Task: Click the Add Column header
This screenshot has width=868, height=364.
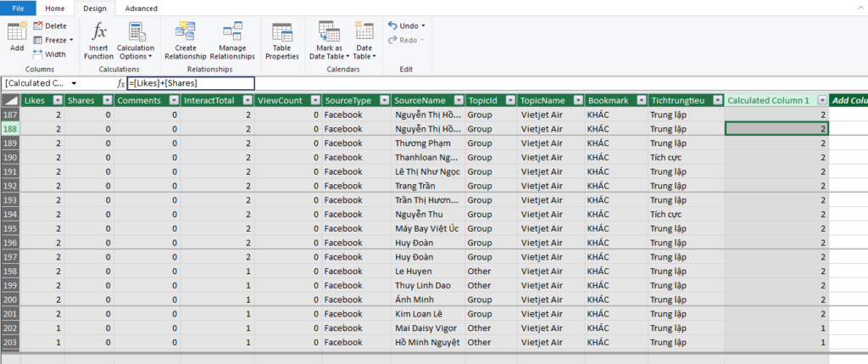Action: tap(849, 100)
